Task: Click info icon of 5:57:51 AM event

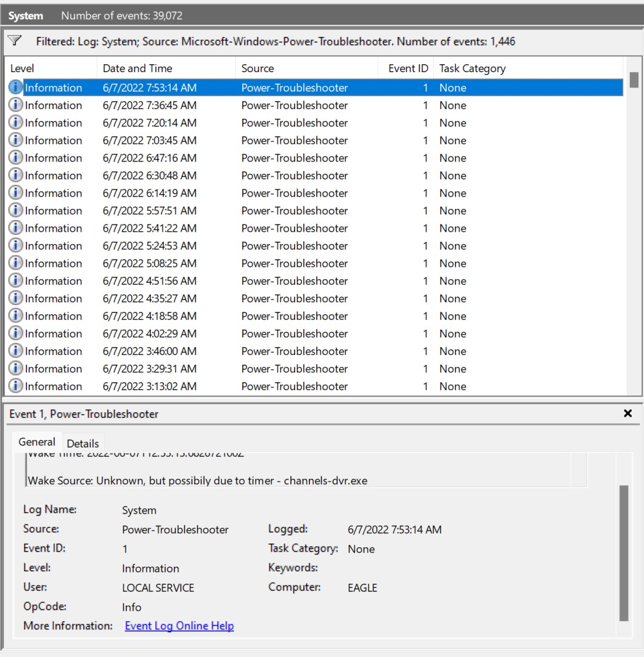Action: 15,211
